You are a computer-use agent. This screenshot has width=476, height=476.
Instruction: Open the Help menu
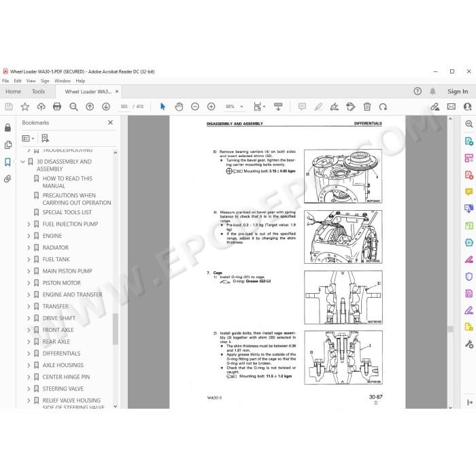(80, 81)
